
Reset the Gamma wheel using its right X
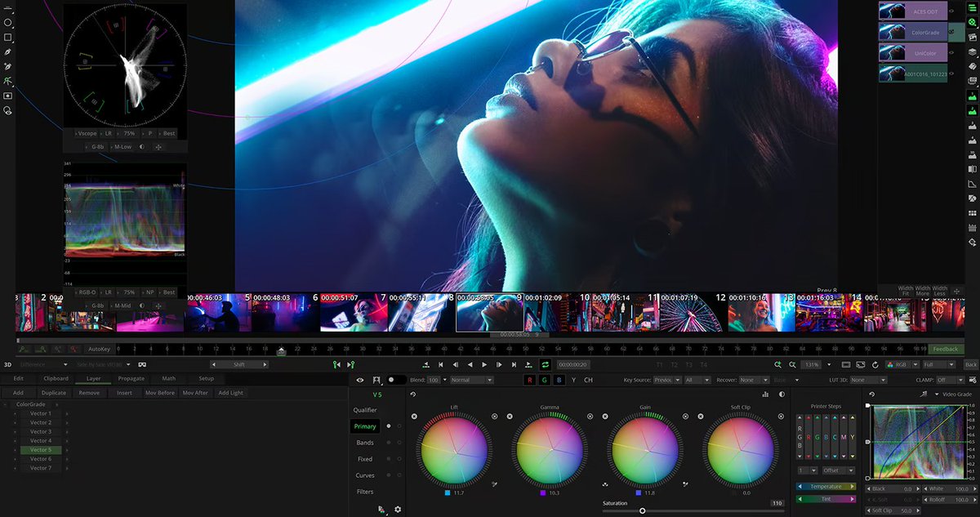[590, 417]
